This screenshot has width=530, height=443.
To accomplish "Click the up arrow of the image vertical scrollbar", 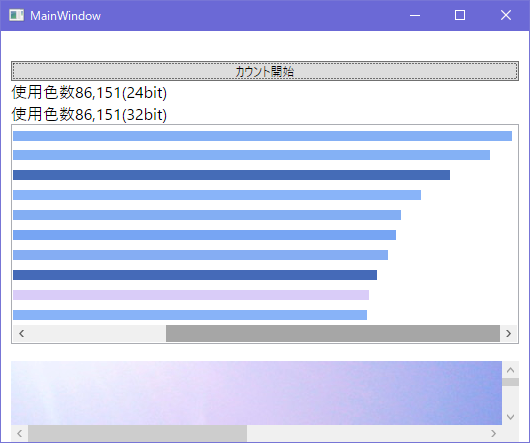I will click(510, 370).
